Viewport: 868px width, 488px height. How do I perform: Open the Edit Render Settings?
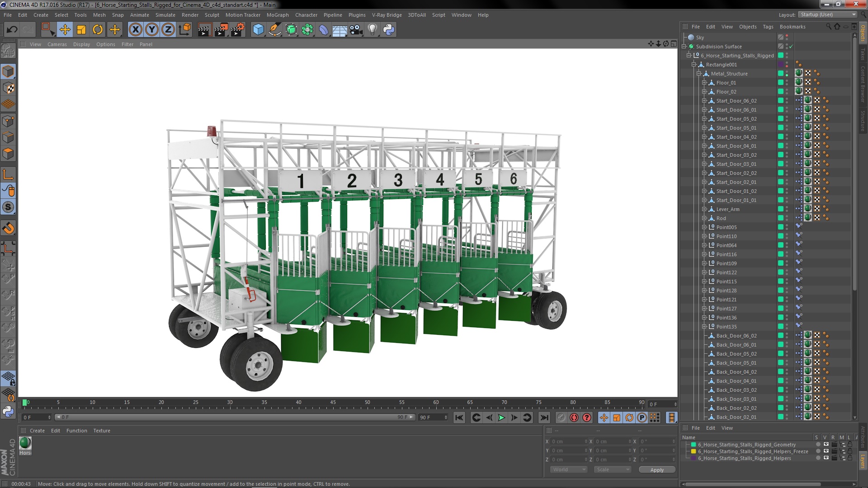point(238,30)
